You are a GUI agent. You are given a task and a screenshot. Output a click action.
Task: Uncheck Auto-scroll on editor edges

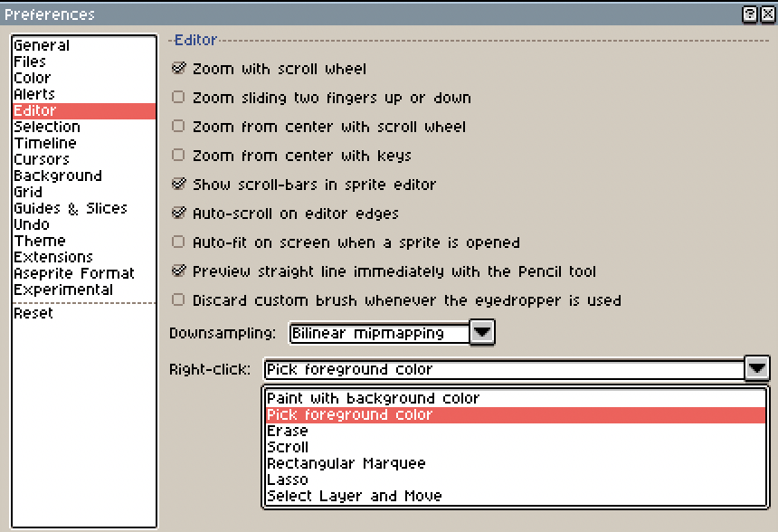click(178, 214)
